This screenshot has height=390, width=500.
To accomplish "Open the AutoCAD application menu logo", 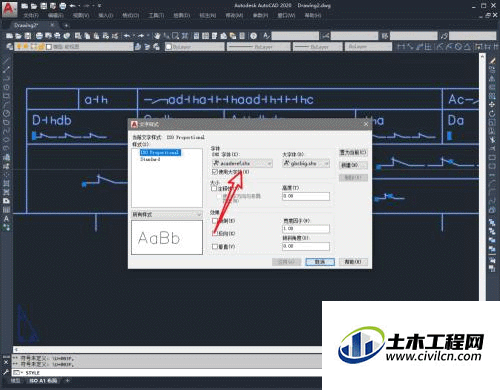I will (9, 9).
